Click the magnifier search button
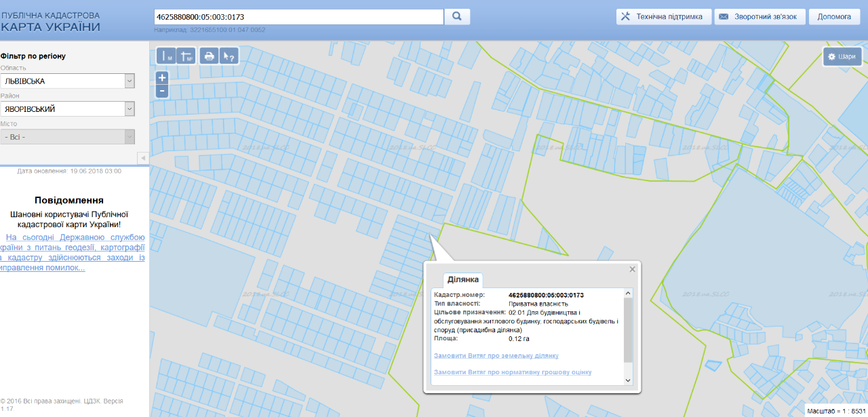 click(x=457, y=16)
